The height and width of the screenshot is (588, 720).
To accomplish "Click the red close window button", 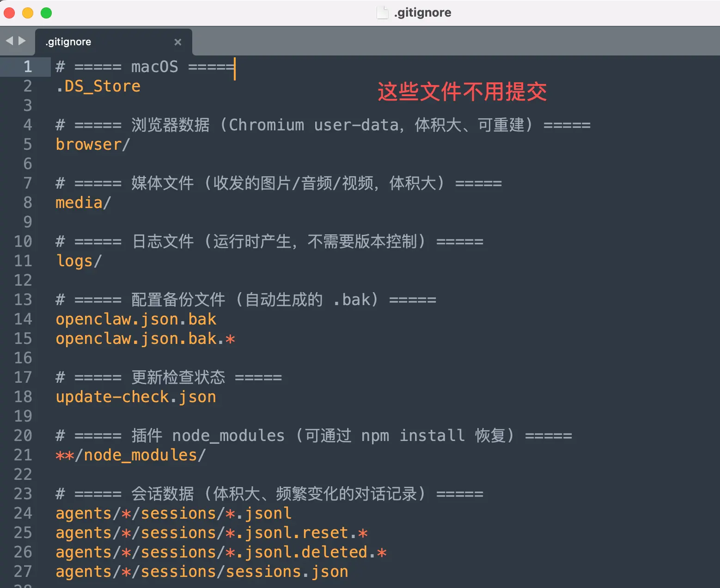I will pos(9,13).
